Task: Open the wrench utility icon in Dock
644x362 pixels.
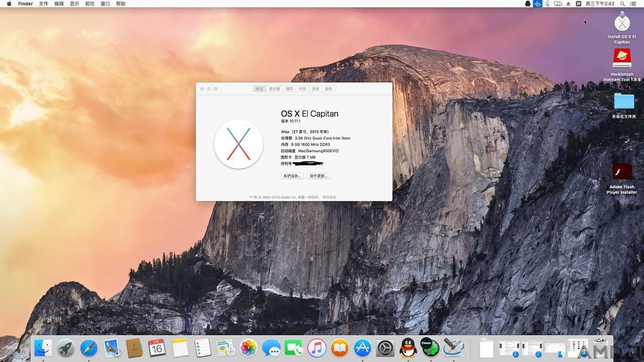Action: pyautogui.click(x=453, y=348)
